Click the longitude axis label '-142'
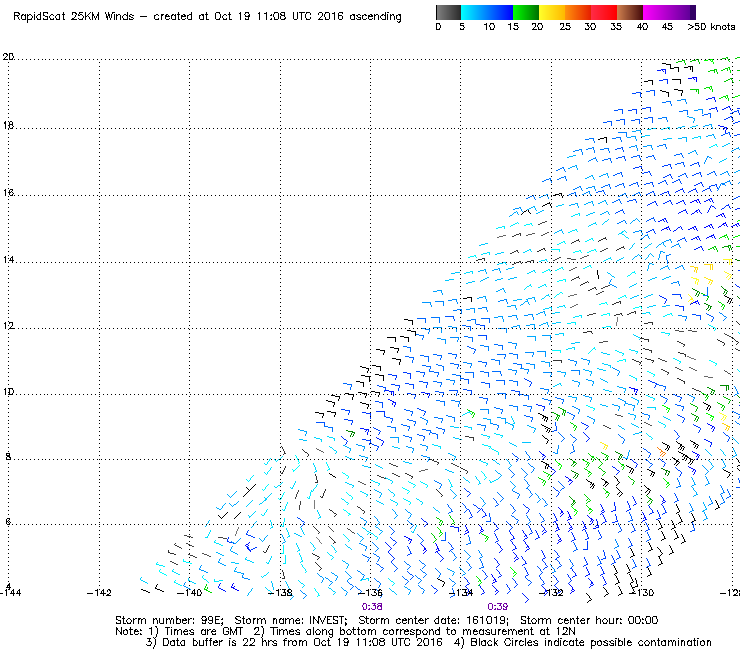This screenshot has height=650, width=740. click(99, 592)
